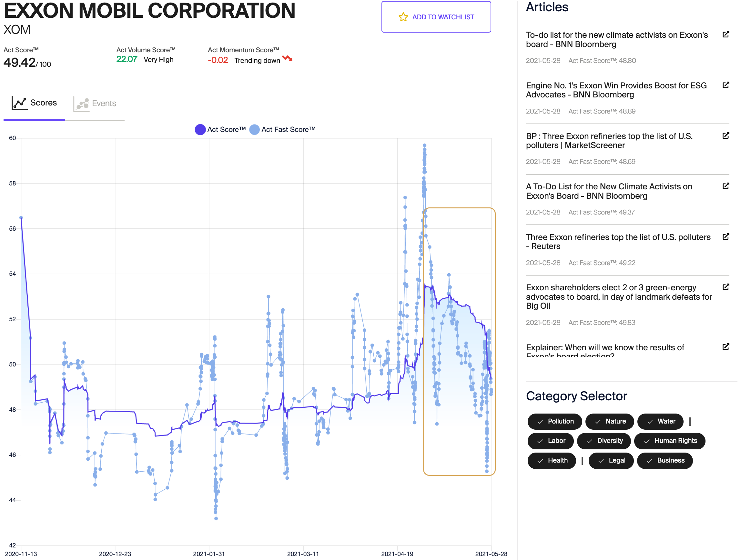The height and width of the screenshot is (560, 741).
Task: Toggle the Health category
Action: pyautogui.click(x=552, y=461)
